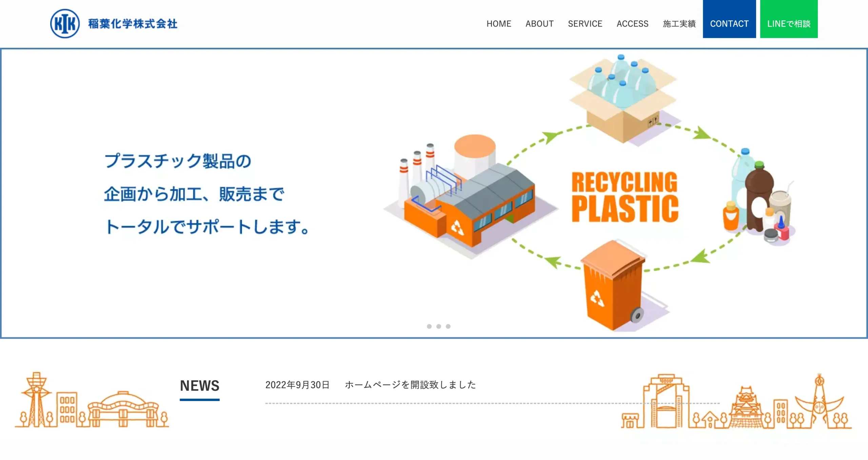The image size is (868, 460).
Task: Select the third carousel indicator dot
Action: coord(449,326)
